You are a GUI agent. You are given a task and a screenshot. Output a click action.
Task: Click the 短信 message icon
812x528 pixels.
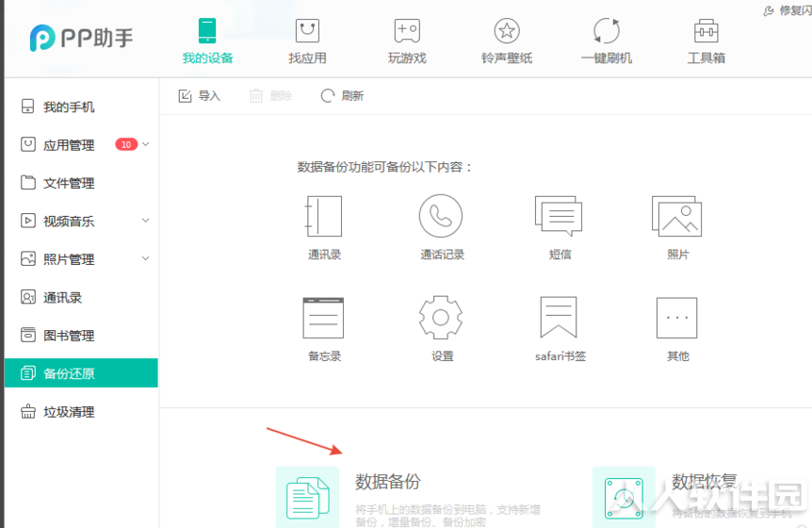coord(559,216)
